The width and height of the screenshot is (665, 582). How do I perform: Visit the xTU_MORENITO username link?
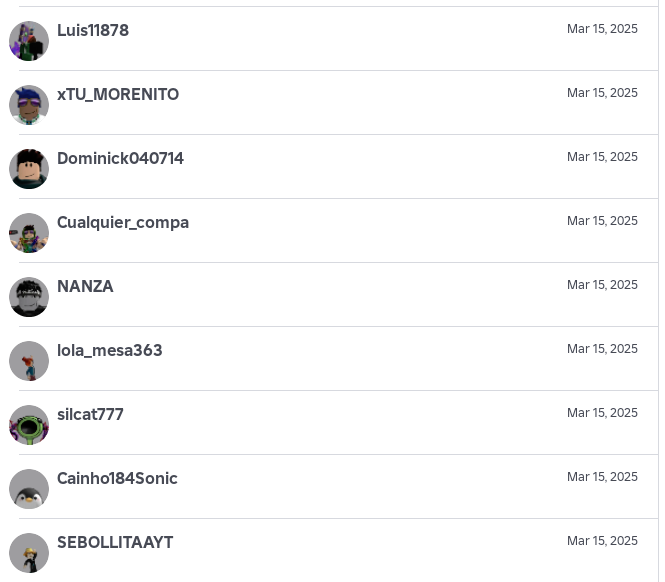[118, 95]
